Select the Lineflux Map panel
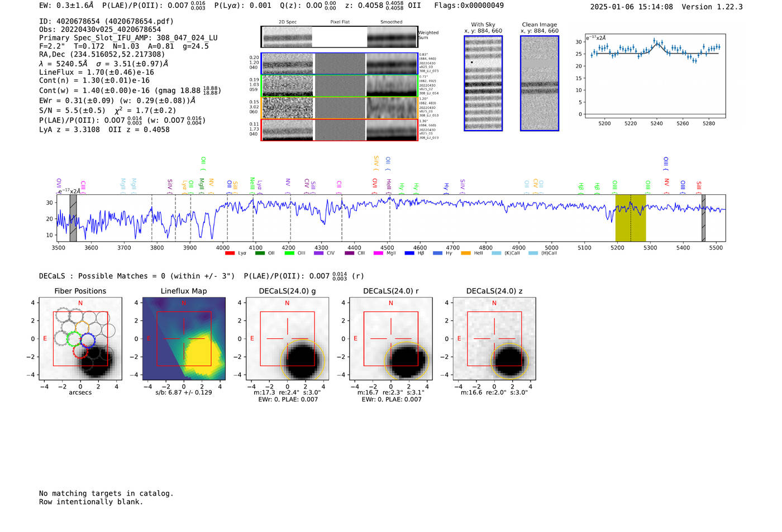The image size is (782, 532). 184,339
